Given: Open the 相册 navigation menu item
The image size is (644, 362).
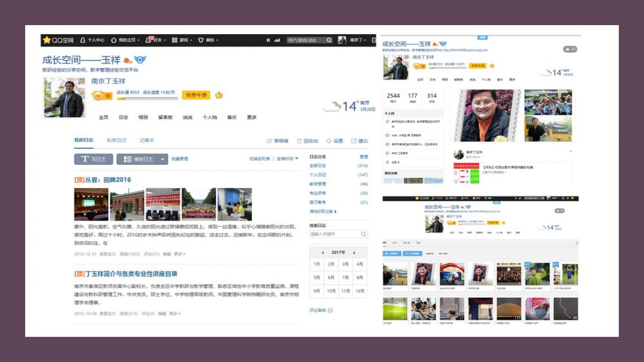Looking at the screenshot, I should [x=143, y=117].
